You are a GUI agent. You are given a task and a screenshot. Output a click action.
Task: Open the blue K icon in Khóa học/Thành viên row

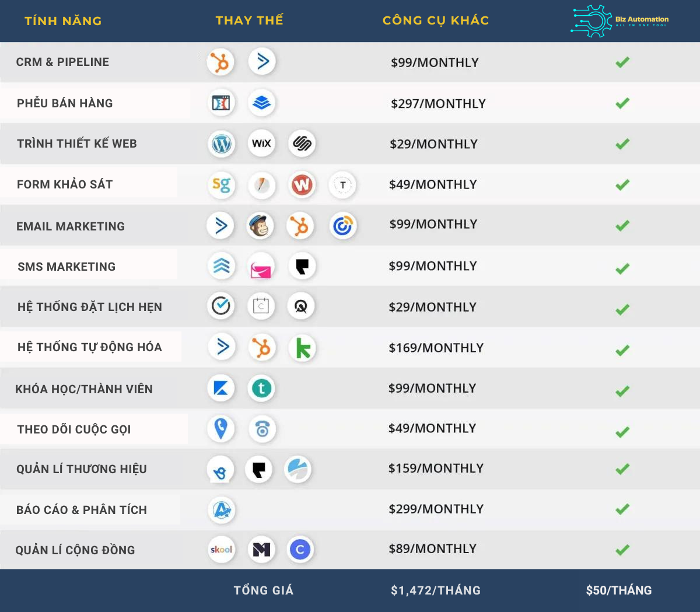[x=221, y=388]
